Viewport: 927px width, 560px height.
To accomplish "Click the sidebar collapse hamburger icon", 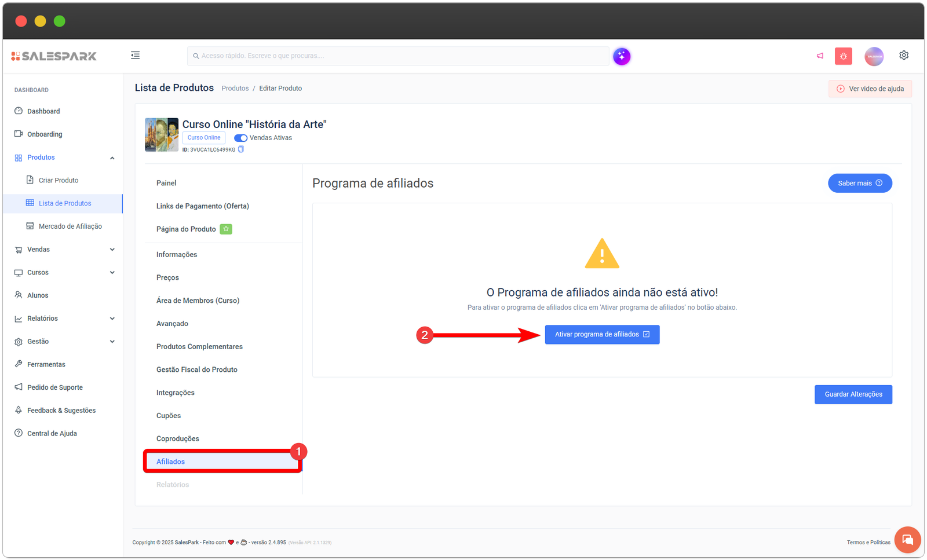I will [135, 56].
